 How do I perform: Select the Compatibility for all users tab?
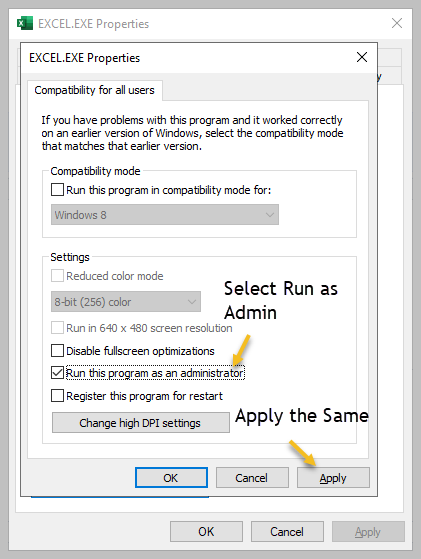(94, 90)
